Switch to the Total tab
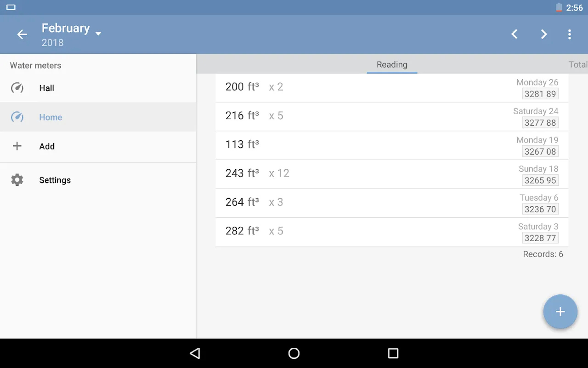The height and width of the screenshot is (368, 588). [578, 64]
